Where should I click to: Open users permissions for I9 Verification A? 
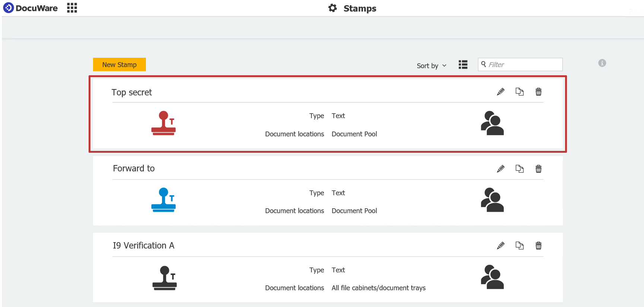(x=492, y=277)
